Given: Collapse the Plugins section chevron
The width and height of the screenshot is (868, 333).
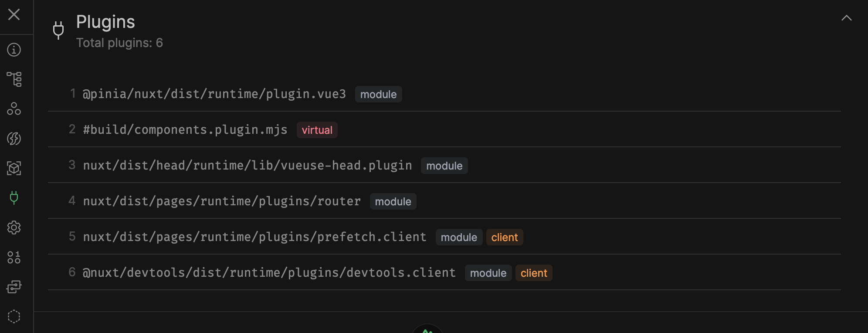Looking at the screenshot, I should [846, 18].
